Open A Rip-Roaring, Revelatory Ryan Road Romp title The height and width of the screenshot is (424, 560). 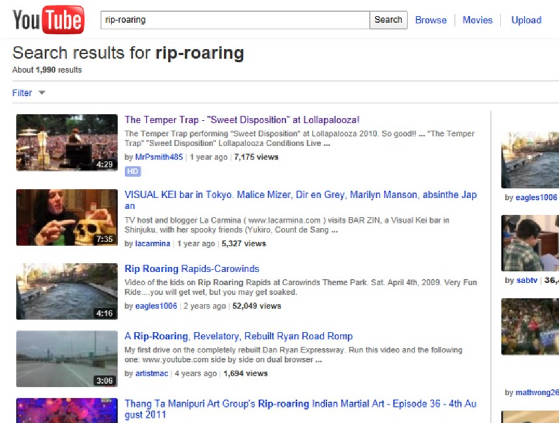click(x=239, y=336)
